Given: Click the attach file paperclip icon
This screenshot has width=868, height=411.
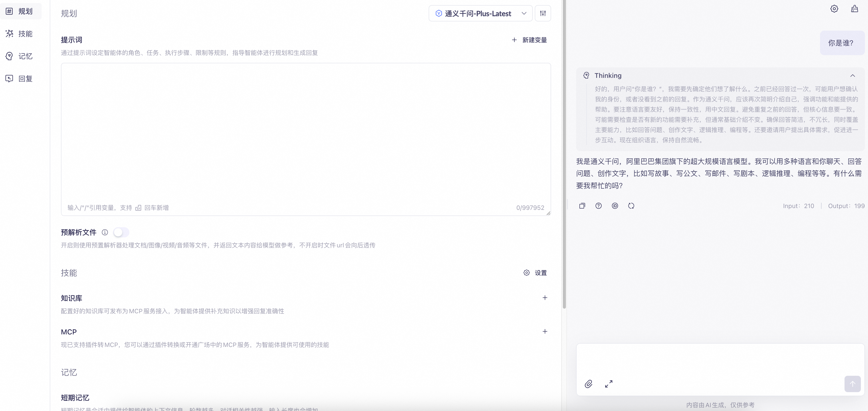Looking at the screenshot, I should 588,384.
